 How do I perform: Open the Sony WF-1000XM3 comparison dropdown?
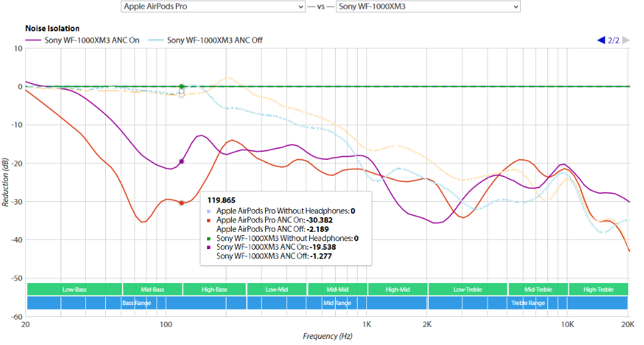pos(428,7)
